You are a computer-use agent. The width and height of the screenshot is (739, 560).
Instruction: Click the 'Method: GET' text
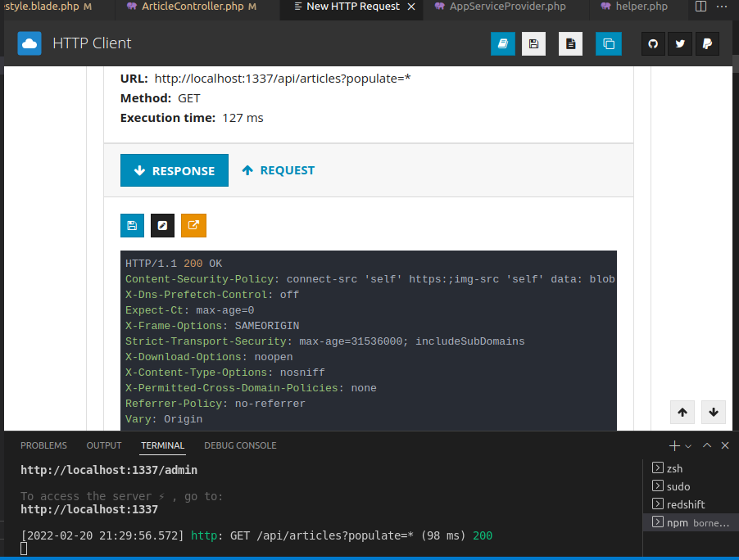[x=161, y=98]
